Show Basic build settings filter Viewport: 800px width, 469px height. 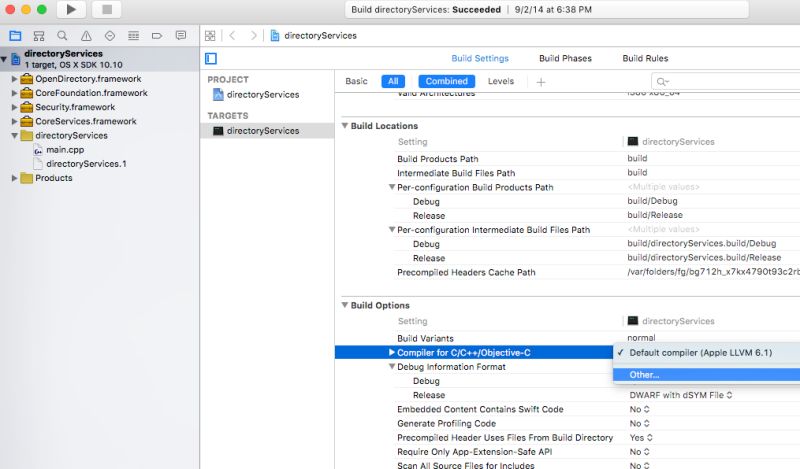point(356,81)
